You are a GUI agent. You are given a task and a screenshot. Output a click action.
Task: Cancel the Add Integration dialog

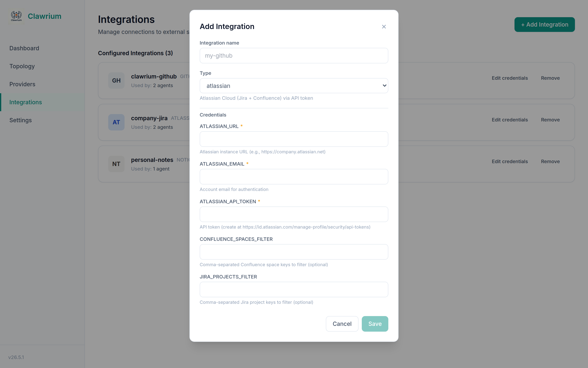[x=342, y=324]
